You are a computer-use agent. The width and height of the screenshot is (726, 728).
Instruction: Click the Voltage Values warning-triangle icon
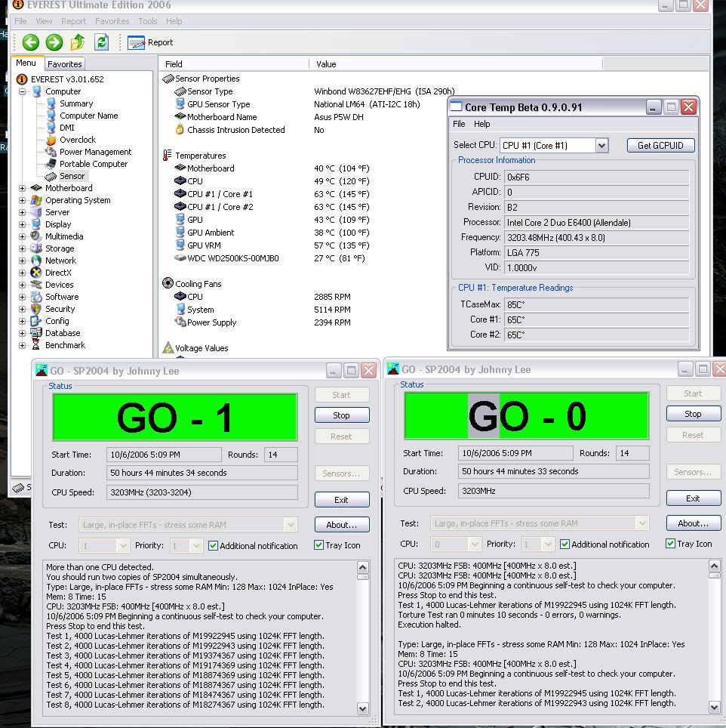(168, 347)
